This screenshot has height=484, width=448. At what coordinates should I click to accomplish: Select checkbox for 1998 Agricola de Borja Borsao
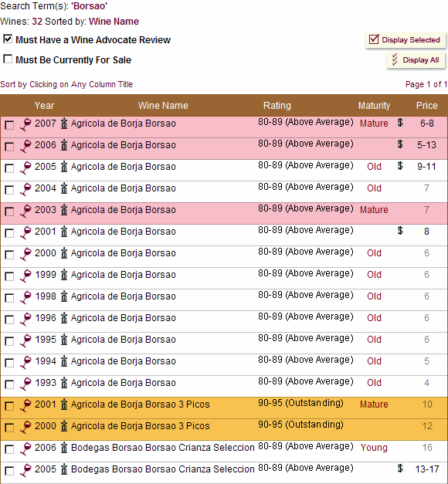click(9, 298)
